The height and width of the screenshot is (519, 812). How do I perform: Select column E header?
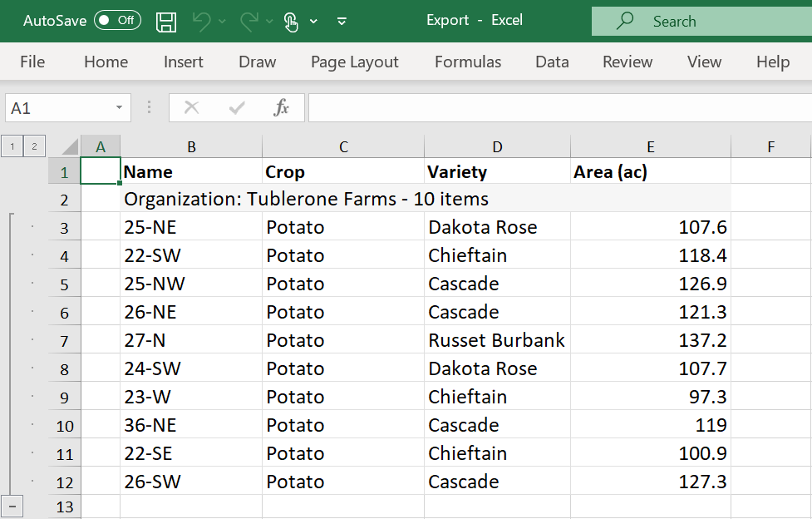click(651, 146)
